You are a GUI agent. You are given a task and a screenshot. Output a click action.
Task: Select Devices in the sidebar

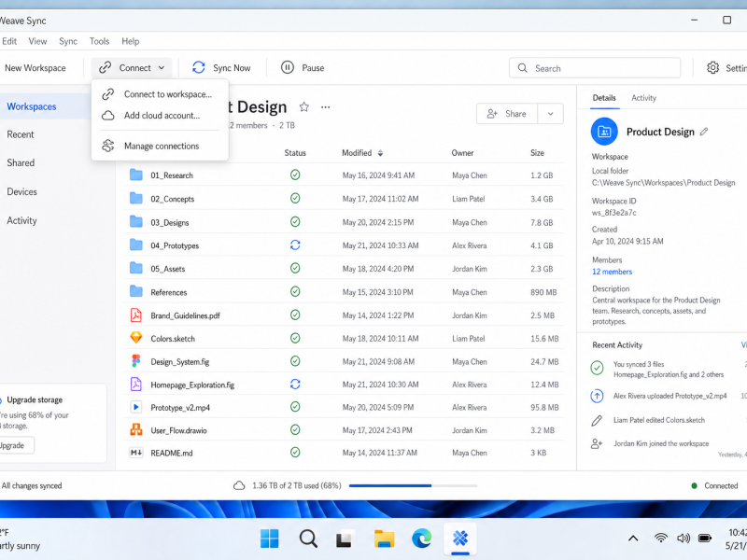click(21, 191)
